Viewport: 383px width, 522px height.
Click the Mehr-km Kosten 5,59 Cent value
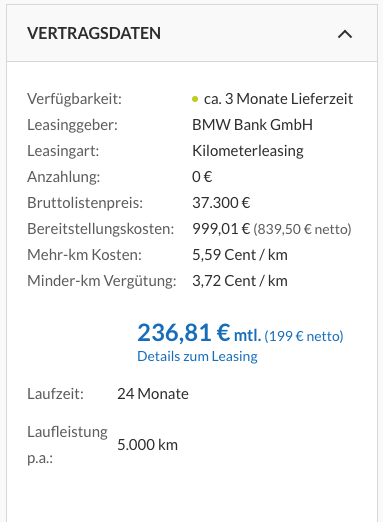click(240, 255)
